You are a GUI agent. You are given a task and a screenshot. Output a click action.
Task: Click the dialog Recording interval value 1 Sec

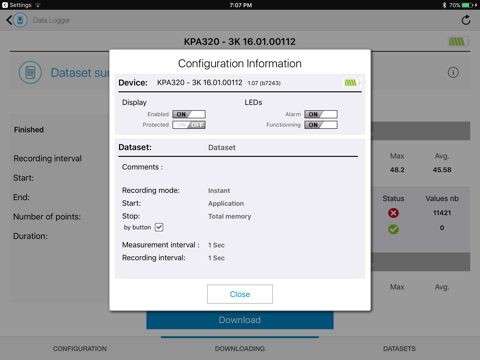click(216, 258)
